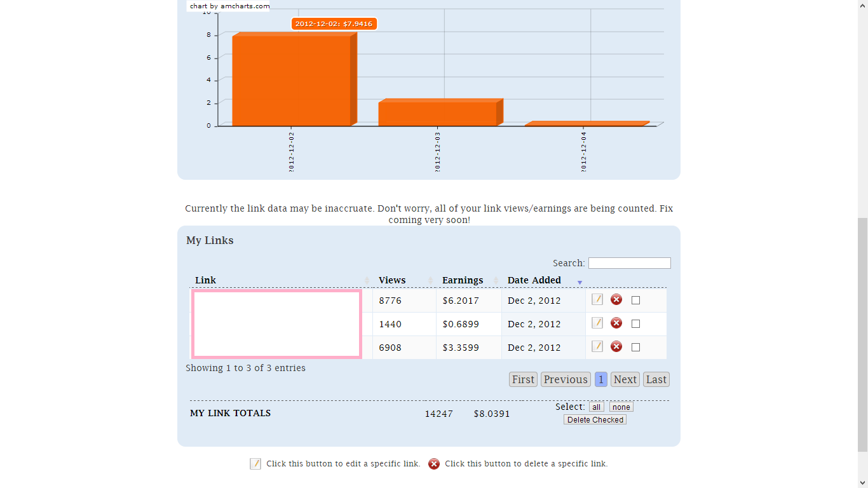
Task: Edit the link with 6908 views
Action: tap(597, 346)
